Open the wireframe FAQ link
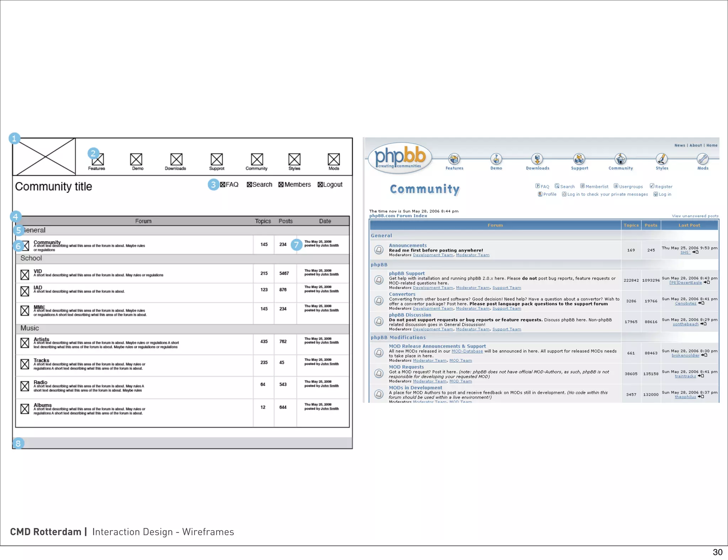728x560 pixels. coord(229,185)
